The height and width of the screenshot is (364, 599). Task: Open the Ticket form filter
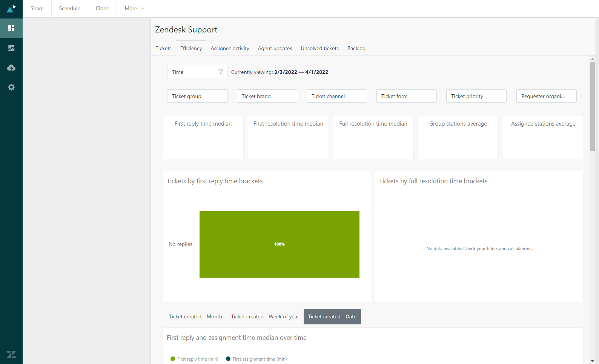pos(407,96)
